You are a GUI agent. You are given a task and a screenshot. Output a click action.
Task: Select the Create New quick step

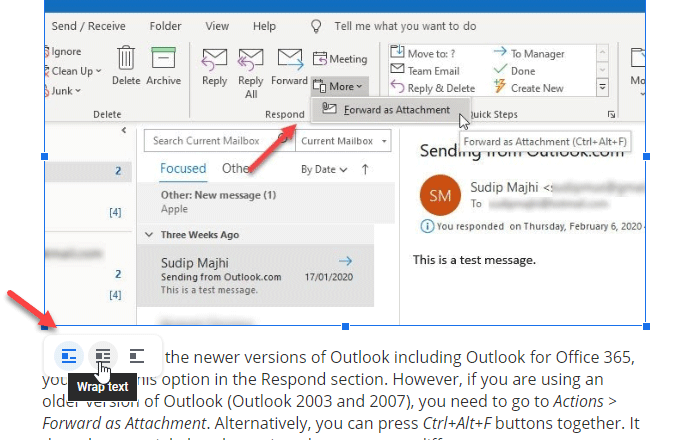click(x=529, y=88)
